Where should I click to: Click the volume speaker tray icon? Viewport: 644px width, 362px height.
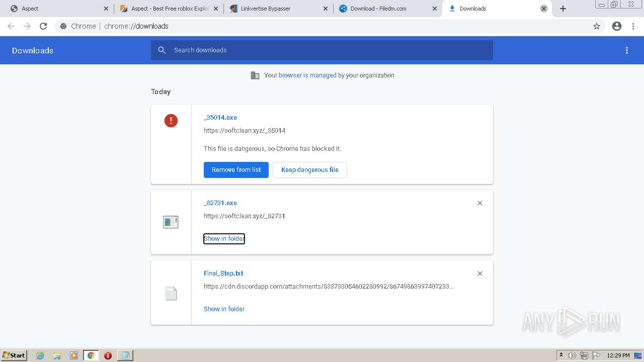pyautogui.click(x=572, y=355)
